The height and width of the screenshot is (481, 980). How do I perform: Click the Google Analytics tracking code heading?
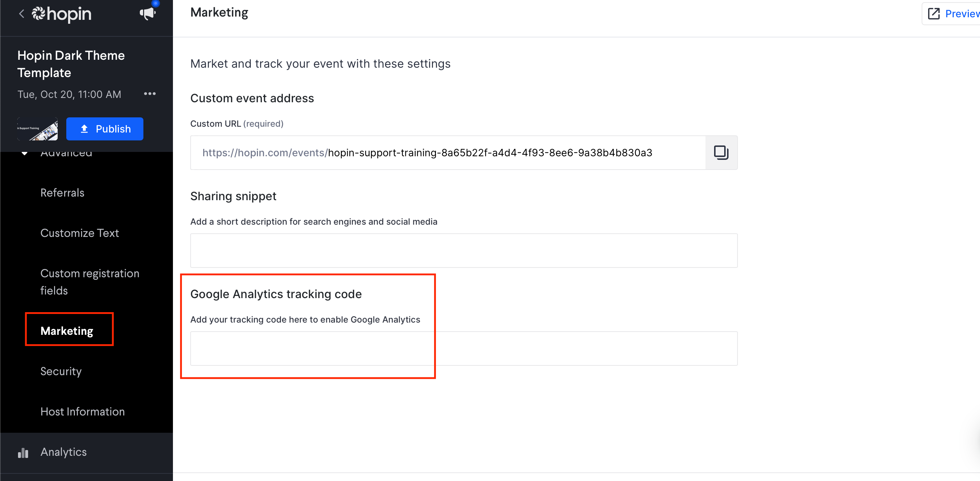pyautogui.click(x=276, y=294)
